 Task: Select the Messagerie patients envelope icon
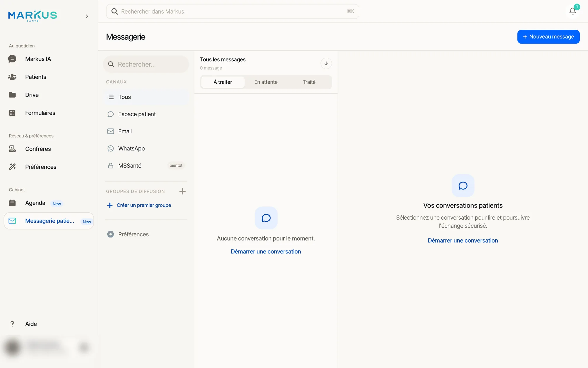click(12, 221)
